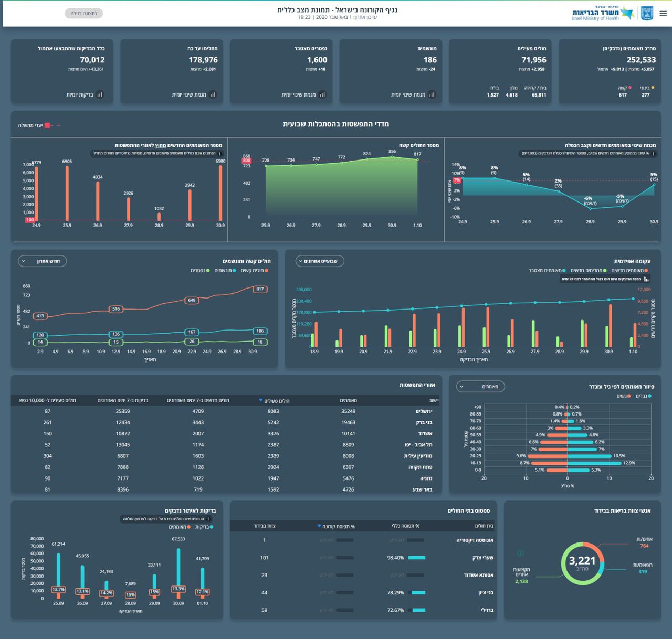Click the Israel state emblem icon
The width and height of the screenshot is (672, 639).
pyautogui.click(x=647, y=14)
